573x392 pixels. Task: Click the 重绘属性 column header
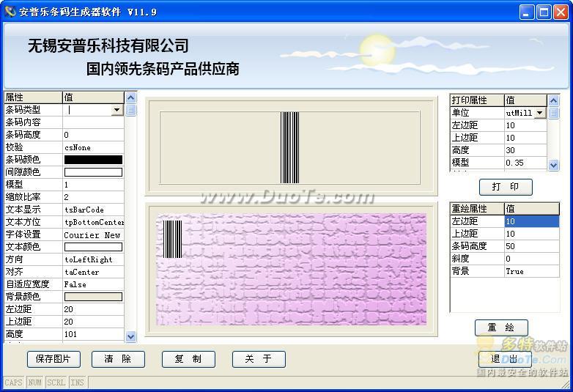point(477,209)
